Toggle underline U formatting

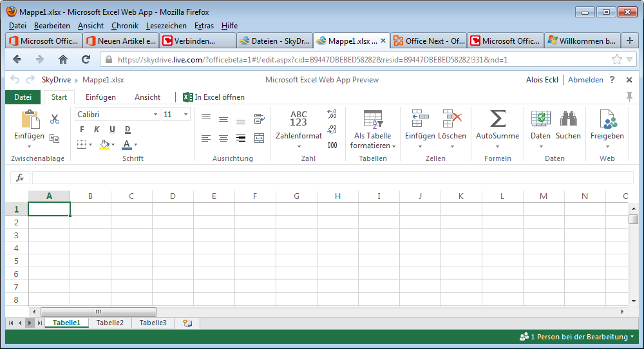click(x=112, y=129)
